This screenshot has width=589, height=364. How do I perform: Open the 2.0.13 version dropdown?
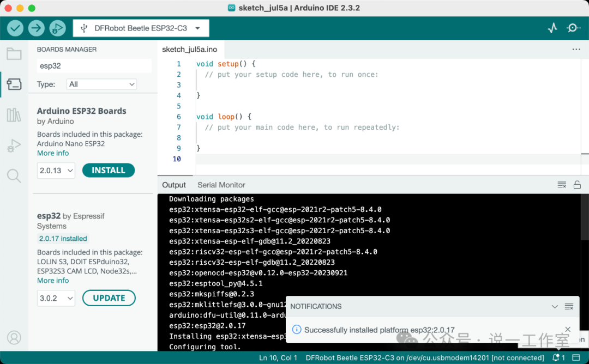point(56,171)
